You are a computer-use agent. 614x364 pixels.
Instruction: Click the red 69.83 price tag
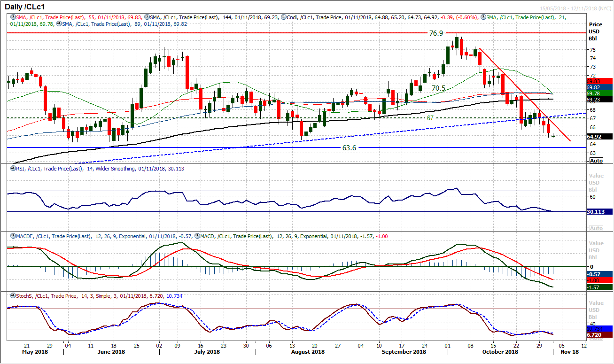pos(599,81)
